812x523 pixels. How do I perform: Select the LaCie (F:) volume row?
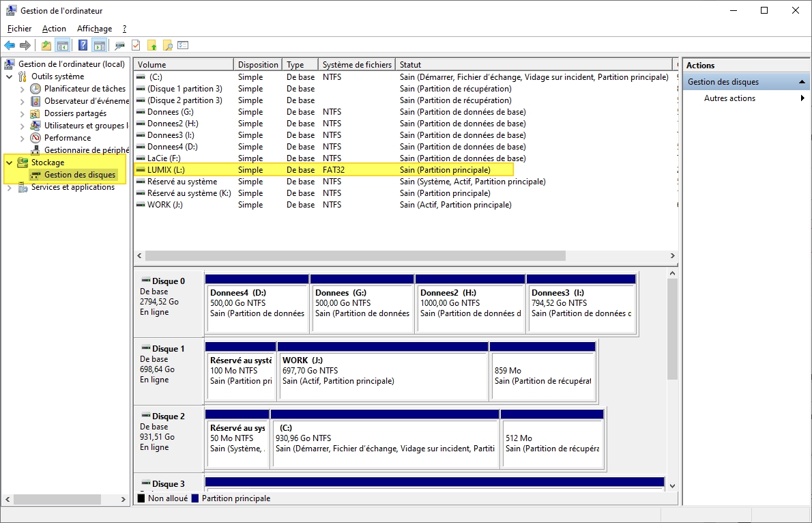163,158
